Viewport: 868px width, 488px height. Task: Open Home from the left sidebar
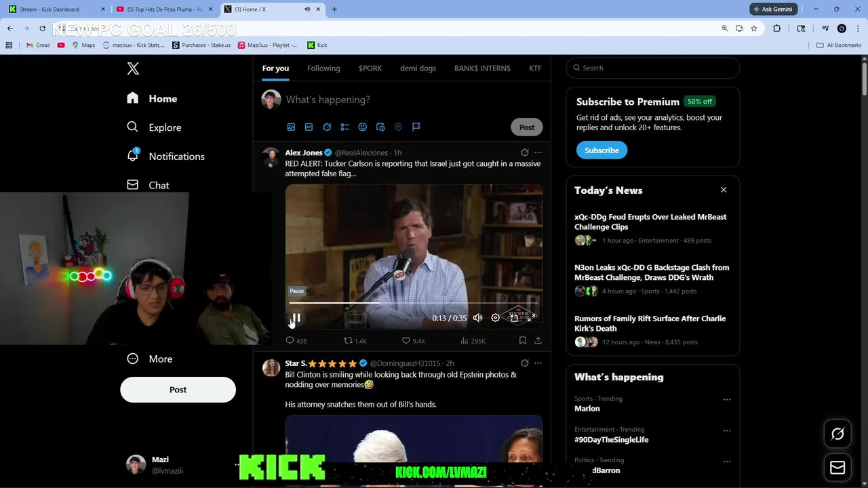point(152,98)
